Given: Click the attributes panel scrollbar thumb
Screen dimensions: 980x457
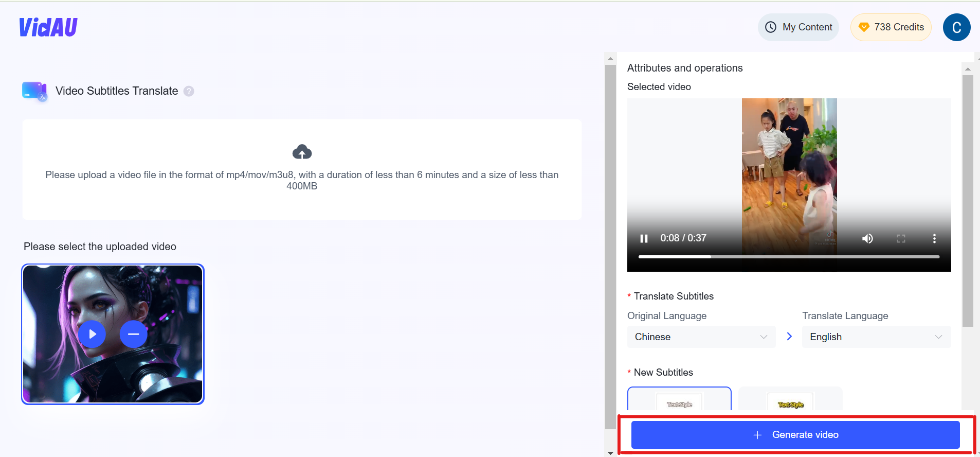Looking at the screenshot, I should pos(968,201).
